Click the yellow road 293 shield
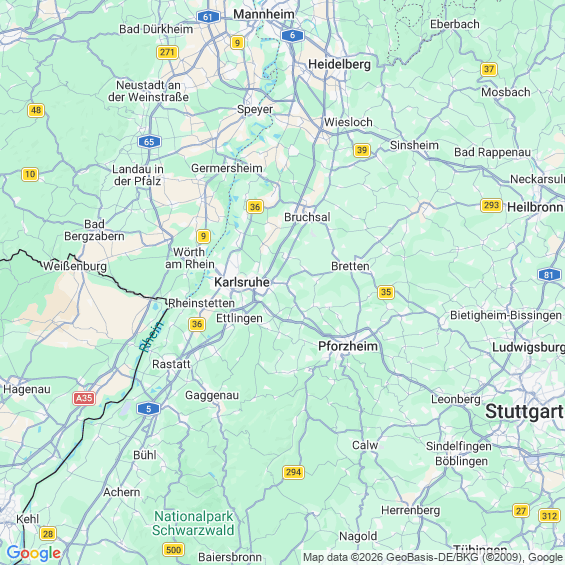 pos(491,205)
